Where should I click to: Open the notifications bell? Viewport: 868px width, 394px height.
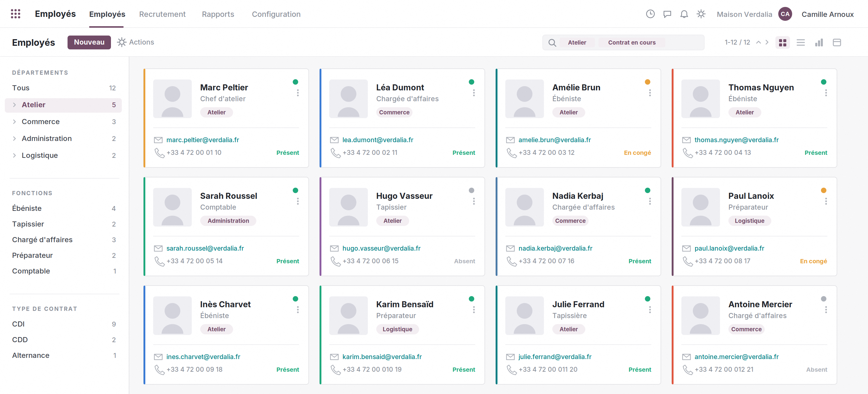(684, 14)
